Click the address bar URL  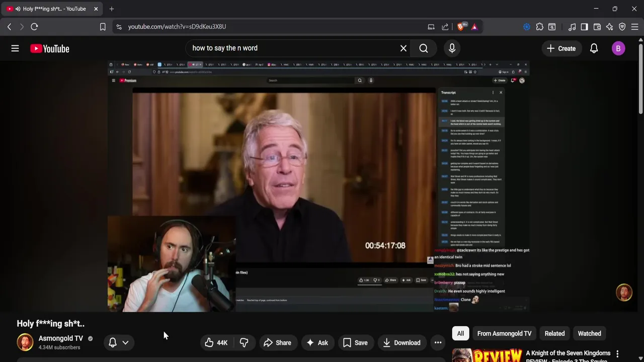coord(177,27)
